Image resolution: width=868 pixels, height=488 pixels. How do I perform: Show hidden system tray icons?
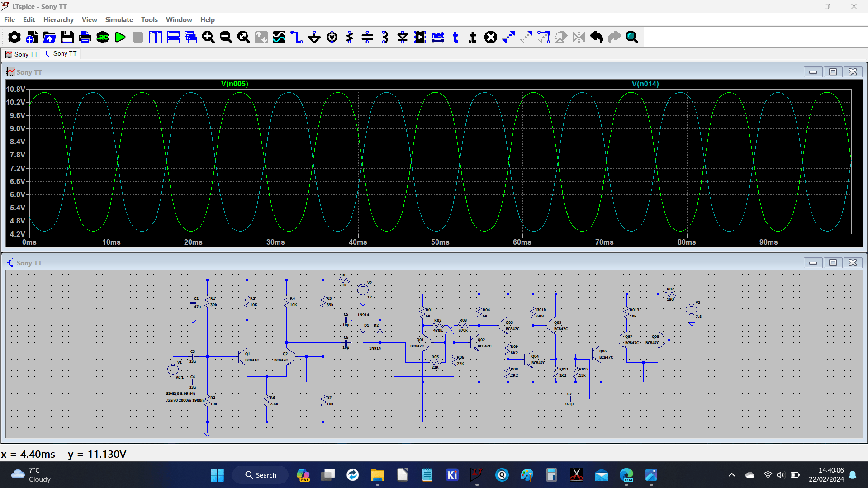pyautogui.click(x=731, y=475)
